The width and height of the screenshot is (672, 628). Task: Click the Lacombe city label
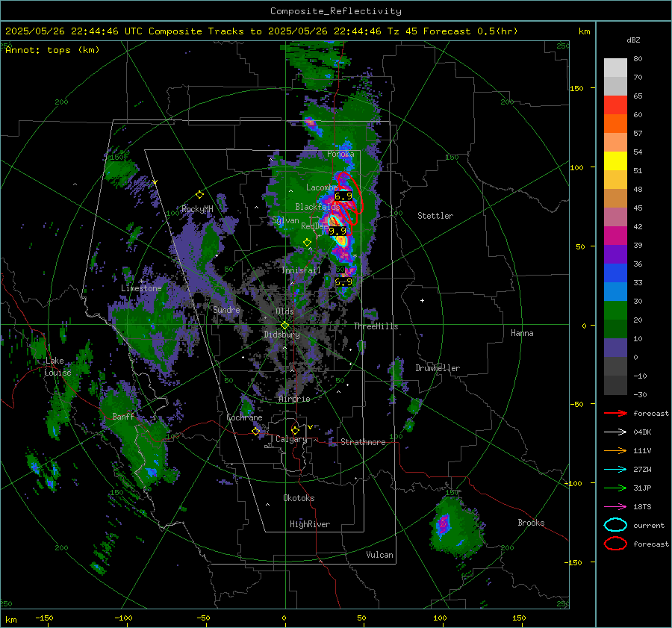click(322, 187)
